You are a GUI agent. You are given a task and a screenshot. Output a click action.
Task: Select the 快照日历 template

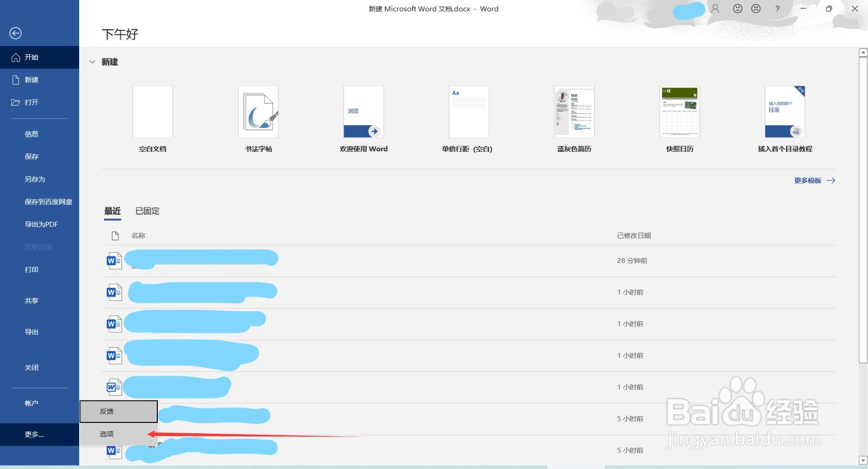tap(680, 119)
